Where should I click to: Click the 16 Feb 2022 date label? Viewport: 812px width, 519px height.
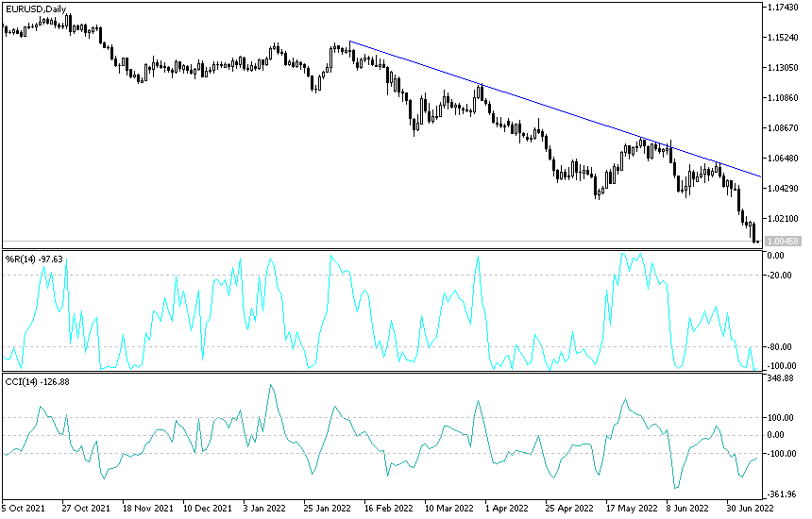(x=388, y=508)
